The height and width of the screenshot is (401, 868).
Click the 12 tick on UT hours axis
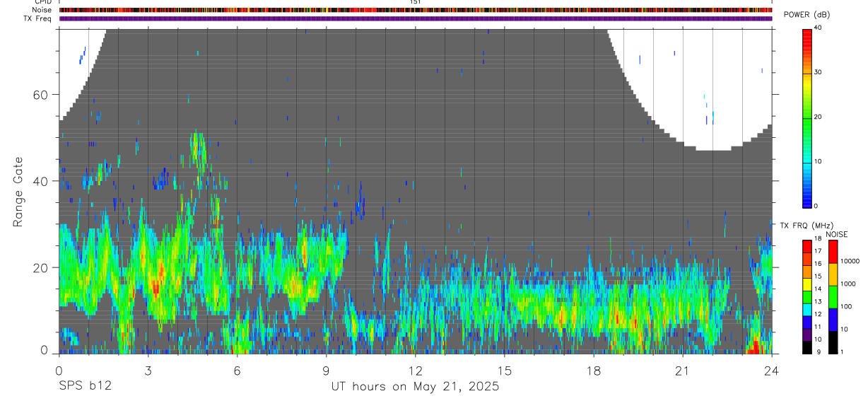click(415, 371)
